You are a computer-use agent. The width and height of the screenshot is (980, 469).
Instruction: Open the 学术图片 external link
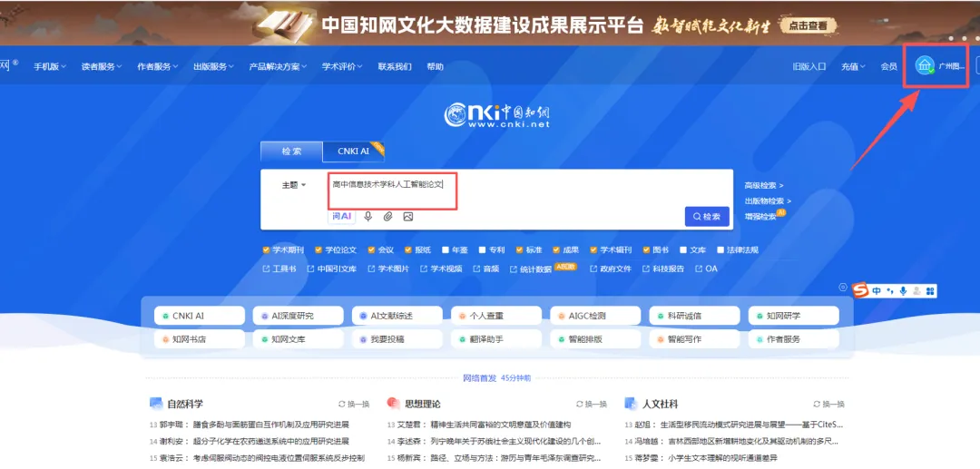coord(388,269)
